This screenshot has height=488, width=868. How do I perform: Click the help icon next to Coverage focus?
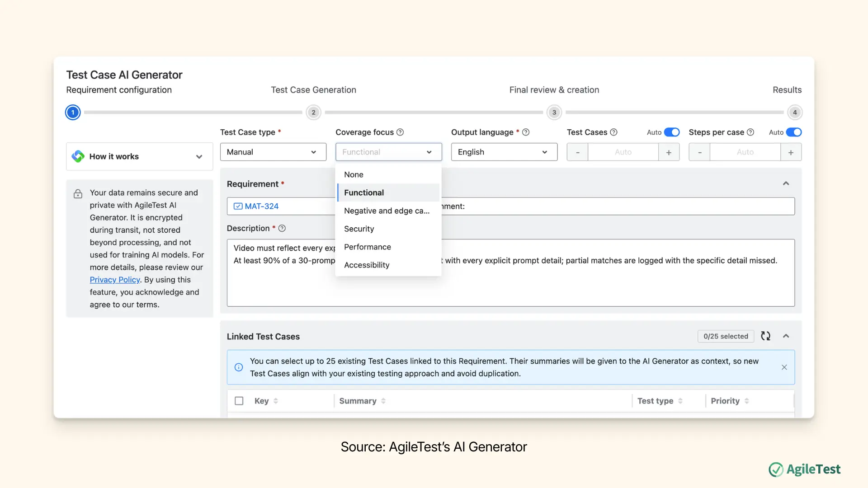tap(400, 132)
